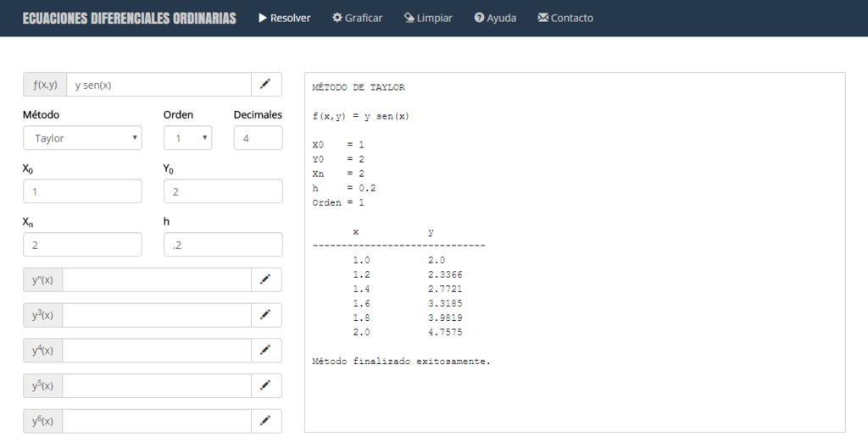Click the f(x,y) label addon
868x442 pixels.
click(45, 85)
